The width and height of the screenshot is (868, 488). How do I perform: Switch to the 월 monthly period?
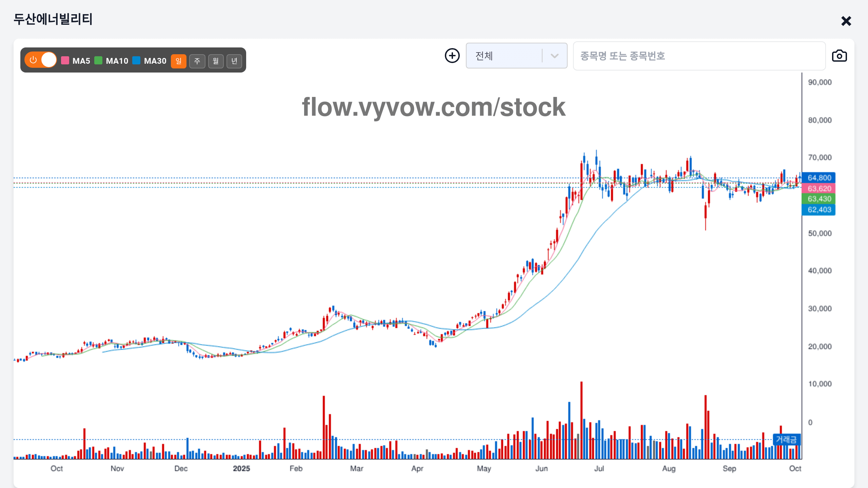(x=216, y=61)
